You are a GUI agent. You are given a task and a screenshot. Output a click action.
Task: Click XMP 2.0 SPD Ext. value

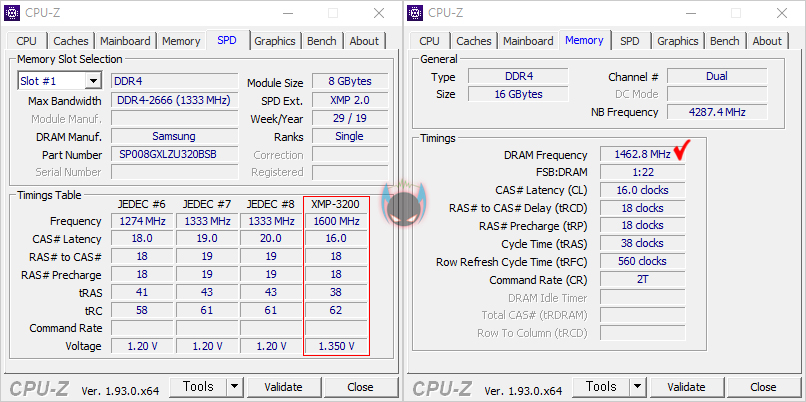click(350, 100)
